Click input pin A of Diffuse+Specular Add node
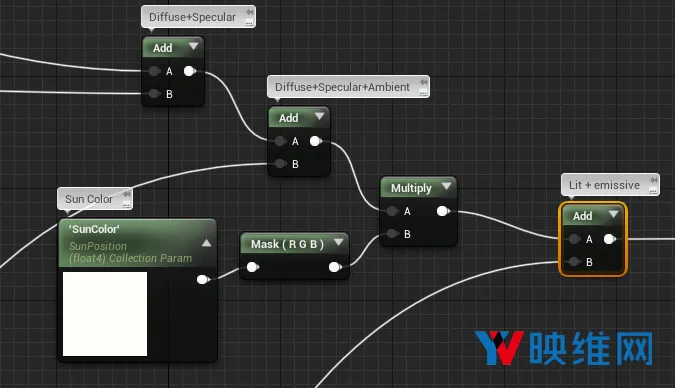 tap(154, 71)
